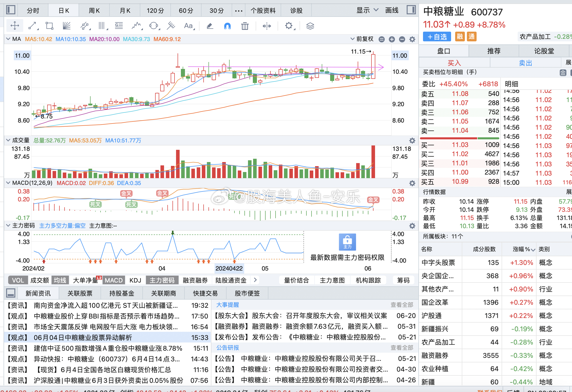
Task: Click the red 买入 buy button
Action: click(x=454, y=63)
